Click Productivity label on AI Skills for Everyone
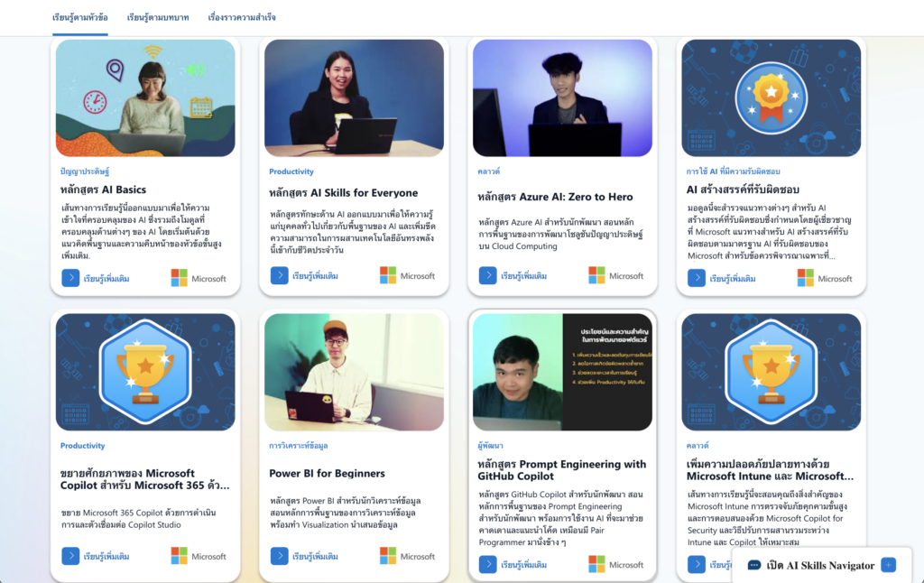 [291, 171]
